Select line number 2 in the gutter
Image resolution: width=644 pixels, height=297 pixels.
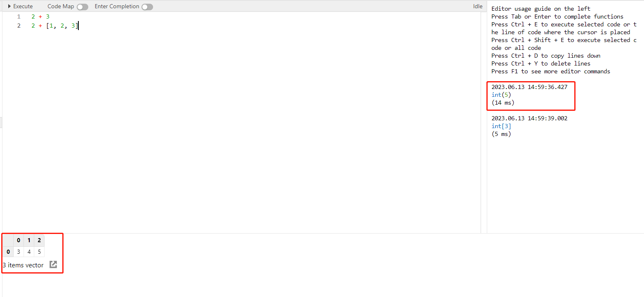[x=19, y=26]
